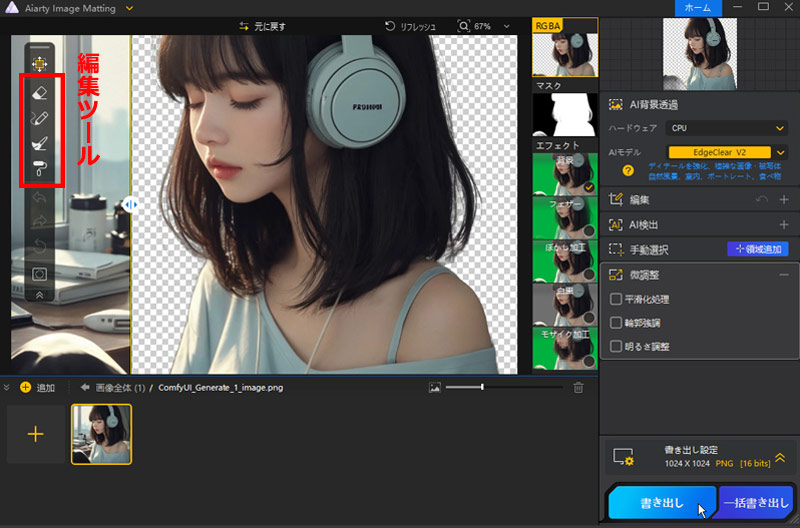
Task: Collapse the 微調整 section
Action: pos(784,275)
